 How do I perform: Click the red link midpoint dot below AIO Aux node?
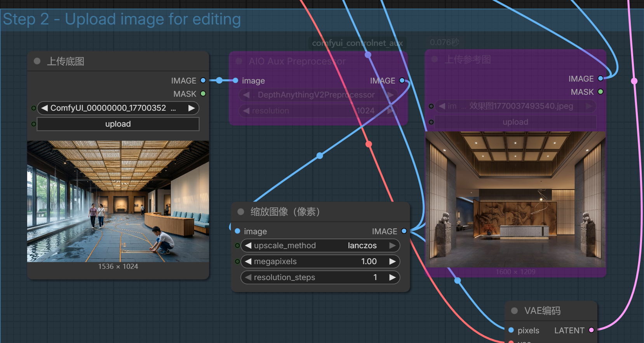click(369, 144)
